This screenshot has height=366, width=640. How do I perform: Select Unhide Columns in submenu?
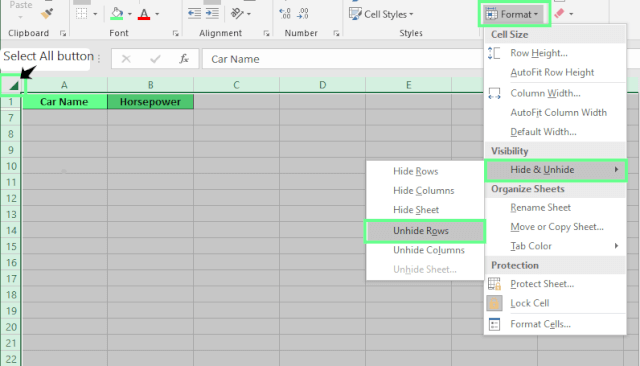click(x=425, y=250)
